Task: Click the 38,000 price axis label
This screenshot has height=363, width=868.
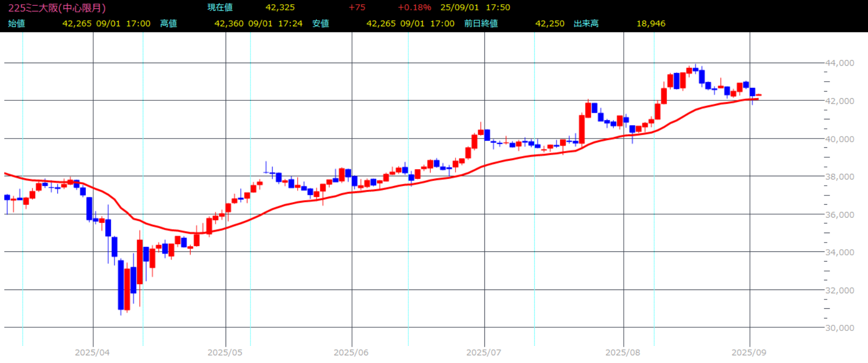Action: (x=840, y=177)
